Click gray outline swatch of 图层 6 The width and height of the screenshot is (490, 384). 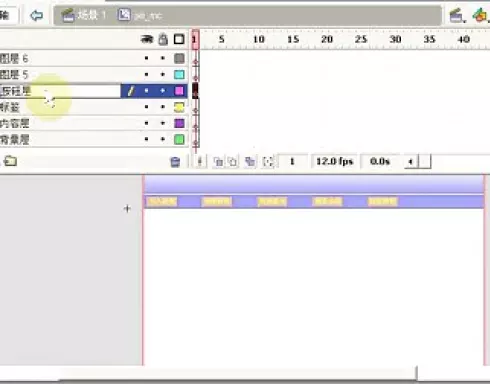pyautogui.click(x=179, y=59)
